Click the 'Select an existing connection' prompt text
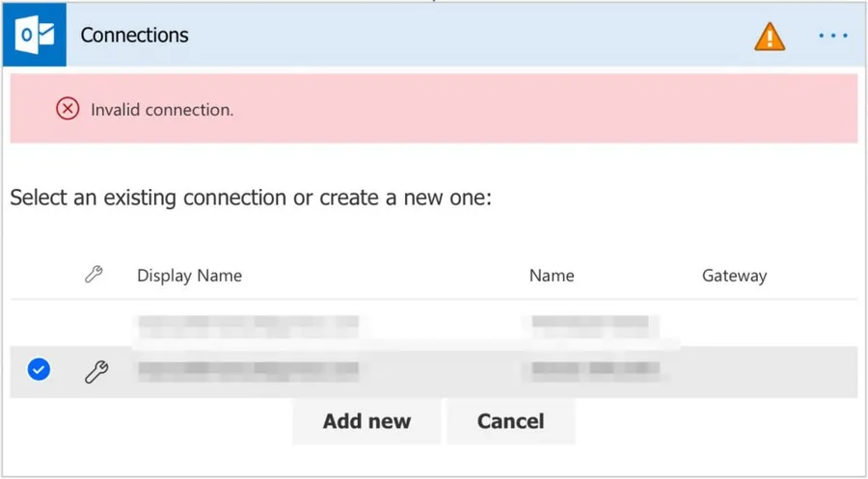 tap(251, 200)
